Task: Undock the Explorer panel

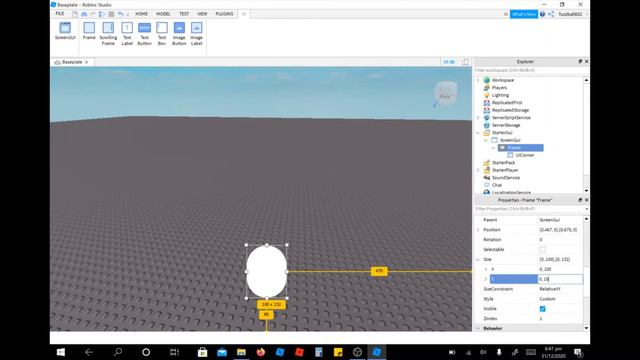Action: pos(580,62)
